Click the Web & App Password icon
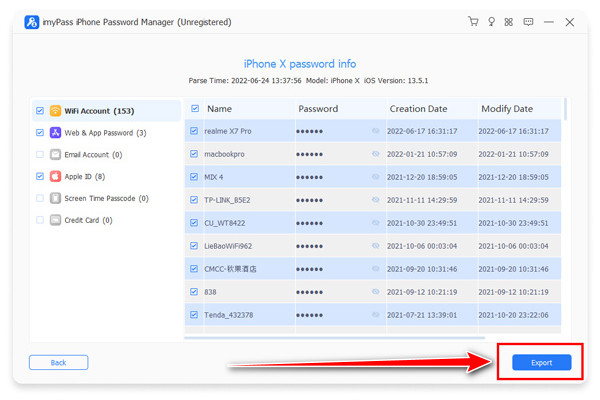The height and width of the screenshot is (400, 600). pyautogui.click(x=56, y=133)
